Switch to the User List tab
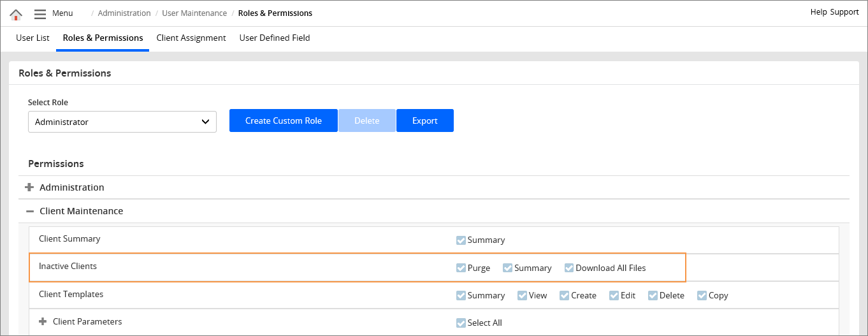The width and height of the screenshot is (868, 336). (x=33, y=38)
